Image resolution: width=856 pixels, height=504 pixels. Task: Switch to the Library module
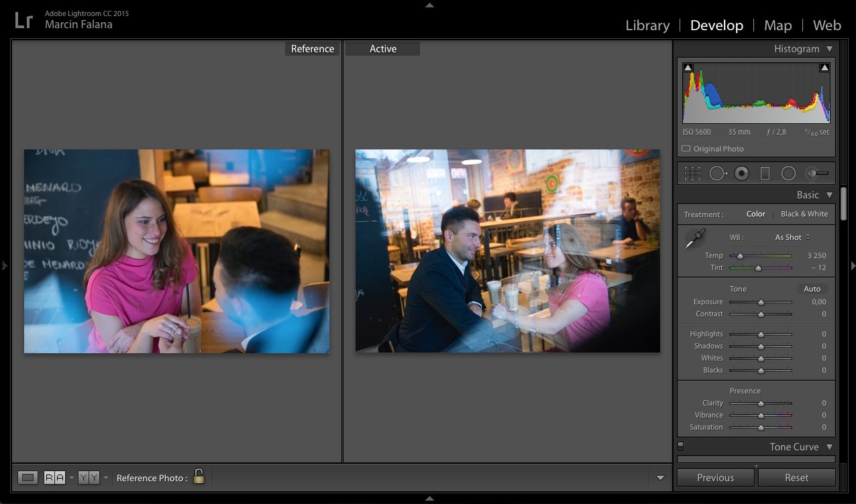pyautogui.click(x=647, y=25)
